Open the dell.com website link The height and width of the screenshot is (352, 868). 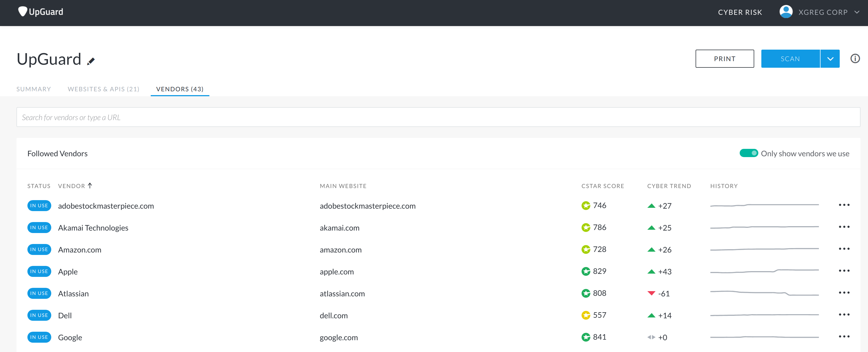(334, 316)
